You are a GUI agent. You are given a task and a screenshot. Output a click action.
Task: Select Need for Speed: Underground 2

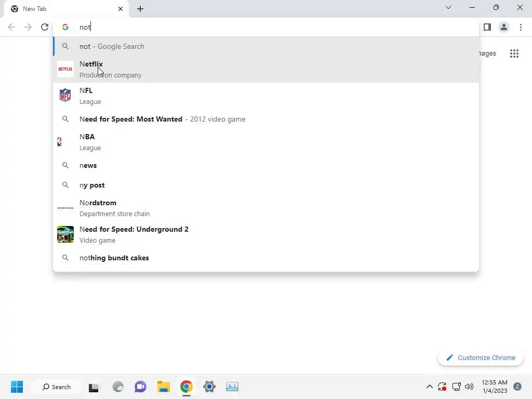[266, 234]
